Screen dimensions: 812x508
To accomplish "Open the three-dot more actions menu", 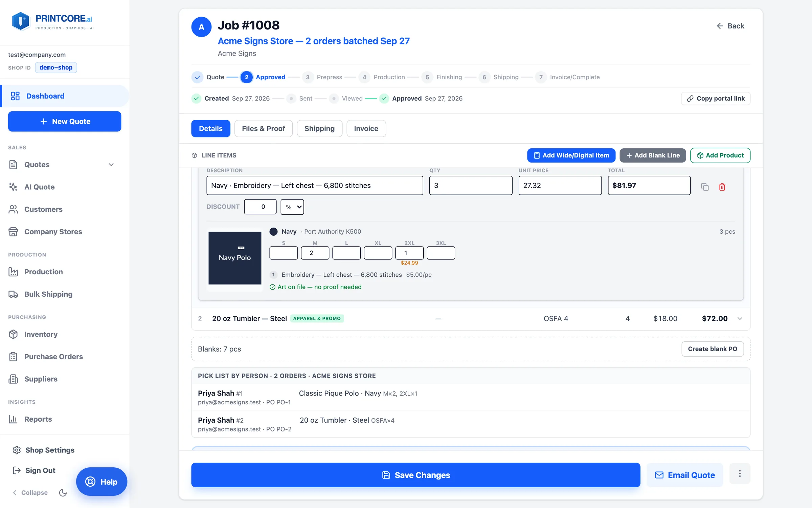I will click(x=740, y=473).
